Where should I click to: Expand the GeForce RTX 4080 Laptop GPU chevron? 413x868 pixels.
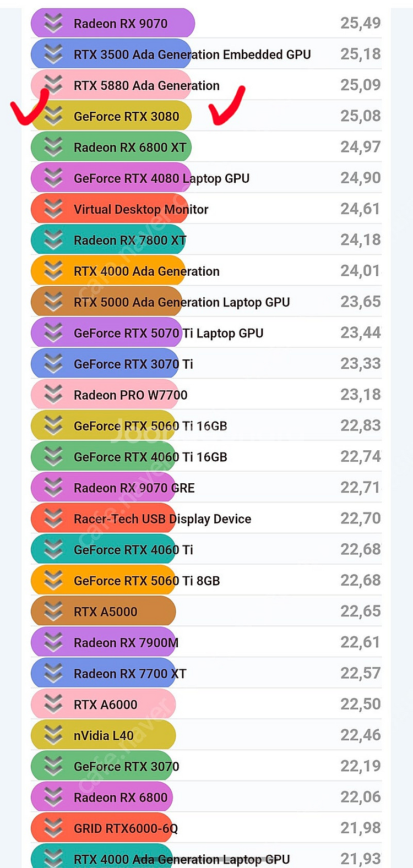(x=53, y=177)
